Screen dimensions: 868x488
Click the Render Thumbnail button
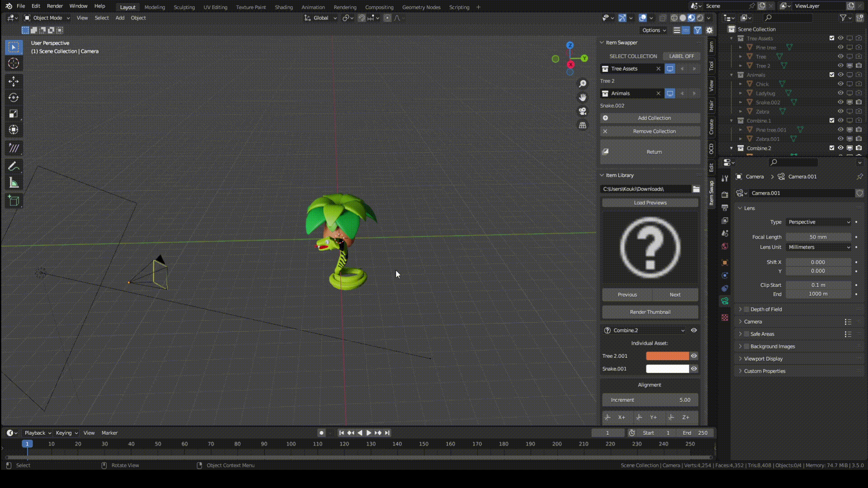tap(650, 312)
